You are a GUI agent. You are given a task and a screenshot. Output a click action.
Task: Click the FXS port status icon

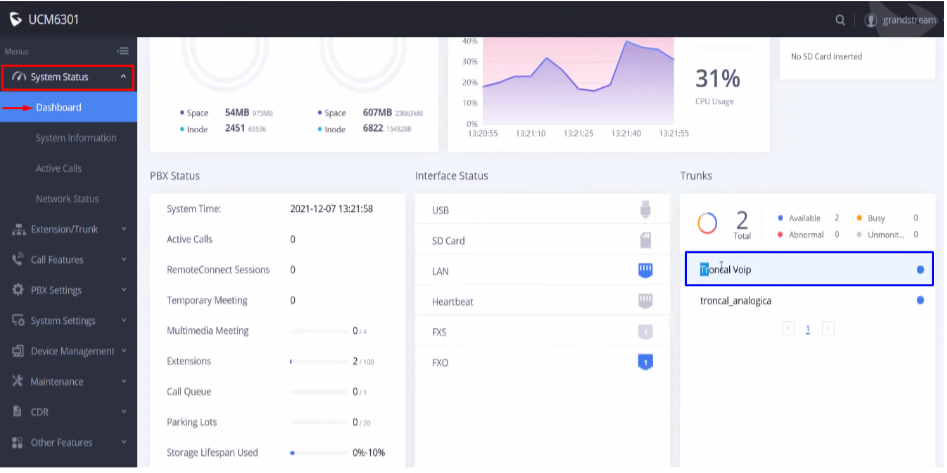pos(646,332)
